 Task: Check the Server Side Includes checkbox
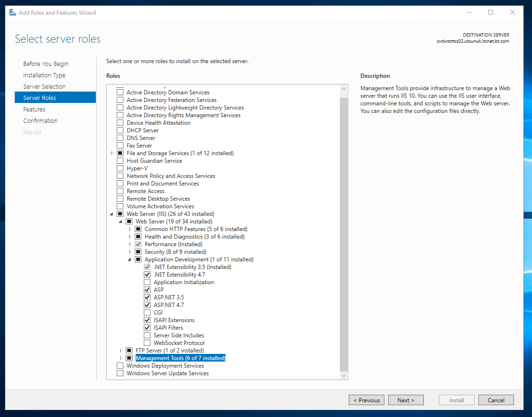(147, 335)
